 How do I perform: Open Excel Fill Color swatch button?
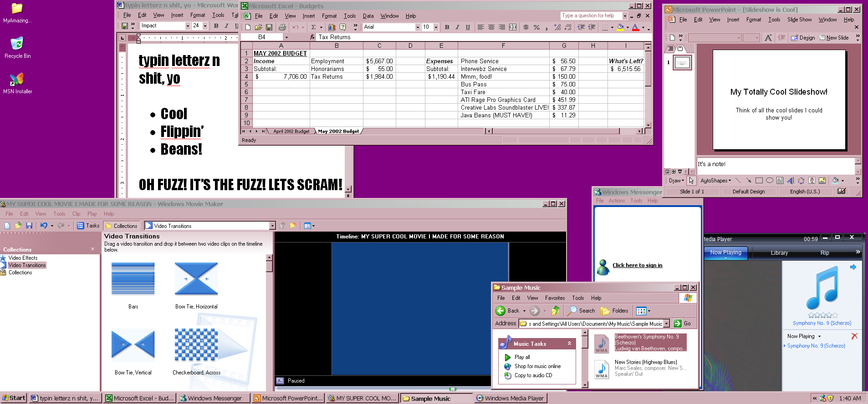pyautogui.click(x=620, y=27)
